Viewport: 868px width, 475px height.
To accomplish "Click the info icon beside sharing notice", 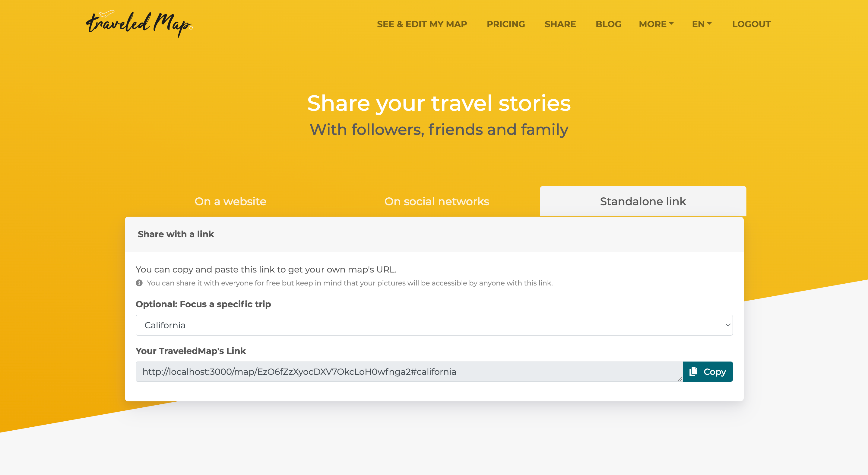I will [x=139, y=283].
